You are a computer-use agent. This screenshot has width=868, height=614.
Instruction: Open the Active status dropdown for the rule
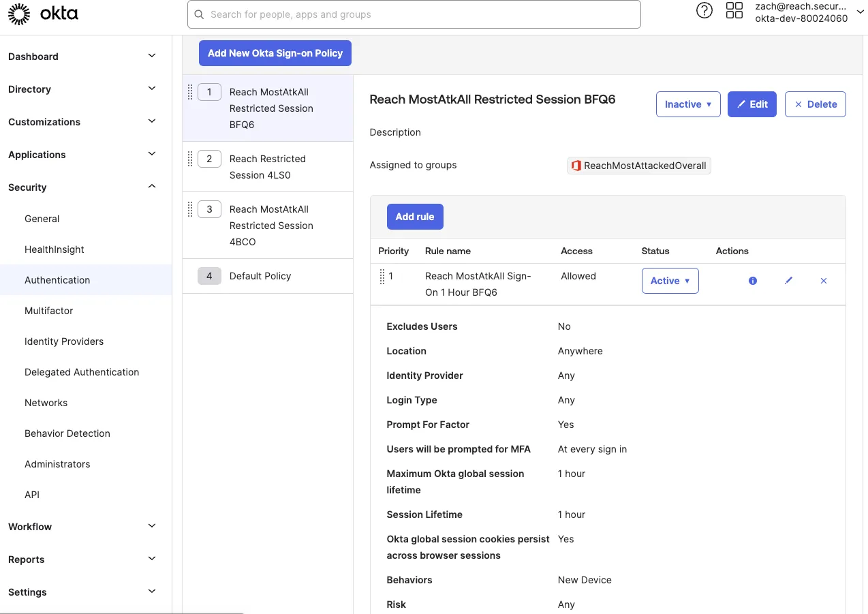670,280
